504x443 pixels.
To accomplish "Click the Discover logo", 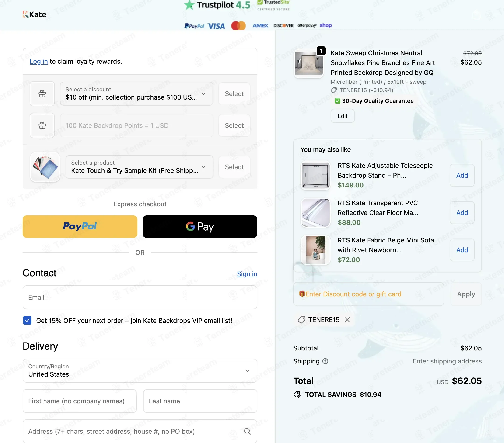I will click(x=283, y=26).
